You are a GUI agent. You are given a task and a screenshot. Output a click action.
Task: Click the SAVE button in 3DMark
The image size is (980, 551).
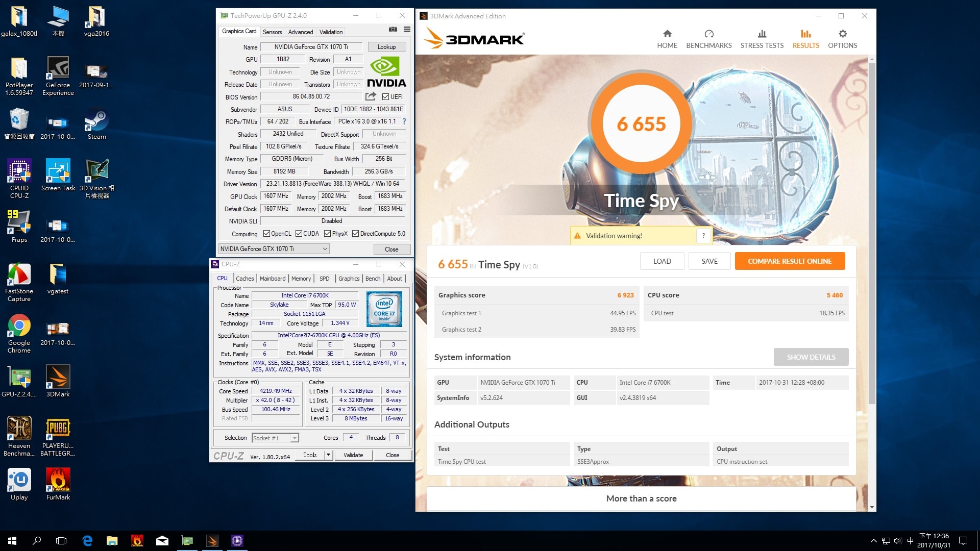[x=709, y=261]
